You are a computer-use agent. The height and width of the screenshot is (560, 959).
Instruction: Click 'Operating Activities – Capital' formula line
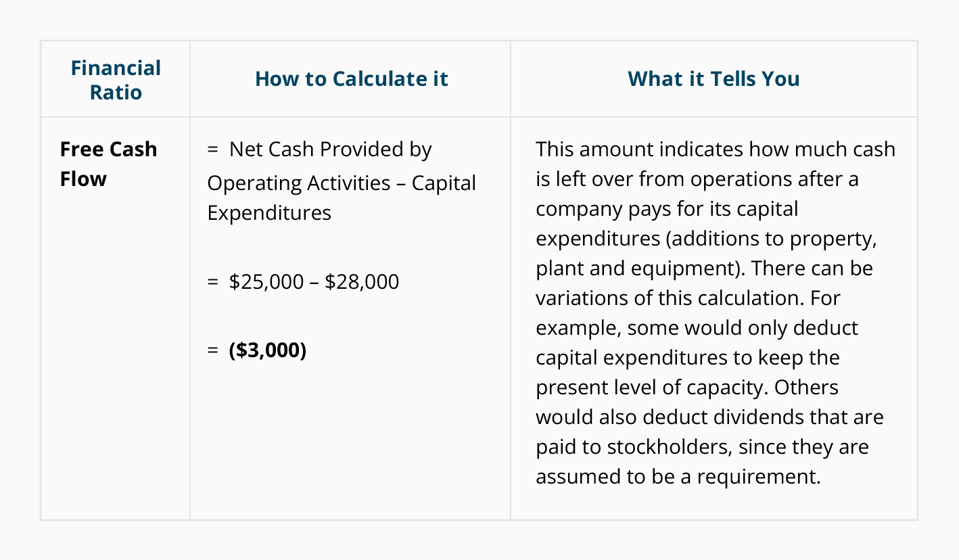coord(342,183)
